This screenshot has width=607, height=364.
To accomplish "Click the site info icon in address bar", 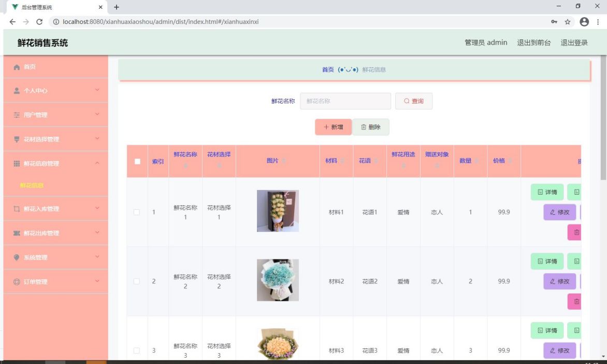I will click(56, 22).
